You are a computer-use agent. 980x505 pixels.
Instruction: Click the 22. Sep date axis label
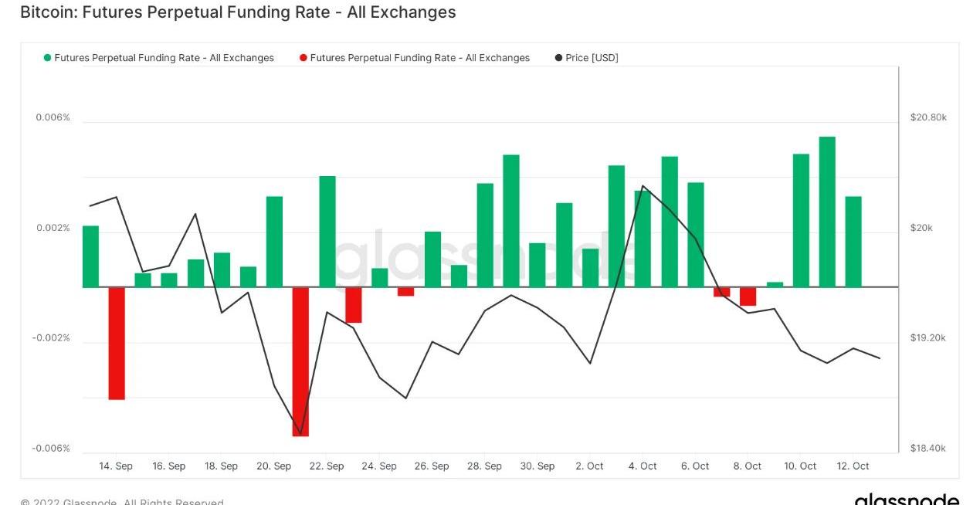click(326, 466)
